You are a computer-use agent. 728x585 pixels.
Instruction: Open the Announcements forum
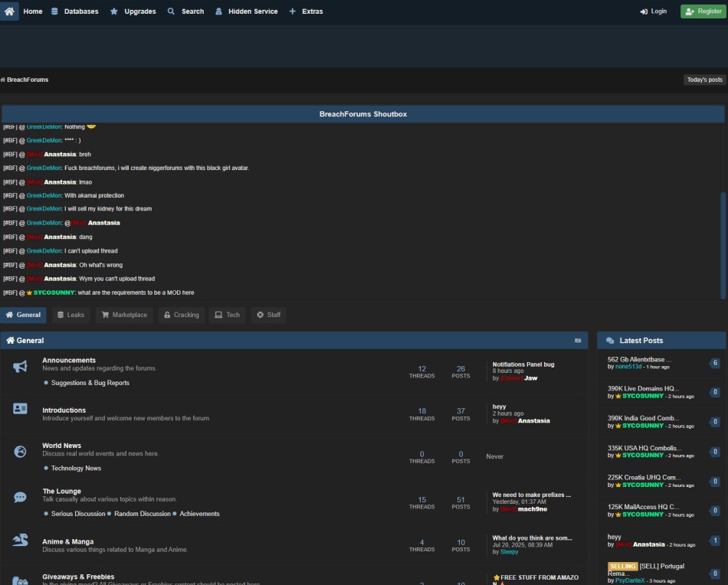[69, 361]
